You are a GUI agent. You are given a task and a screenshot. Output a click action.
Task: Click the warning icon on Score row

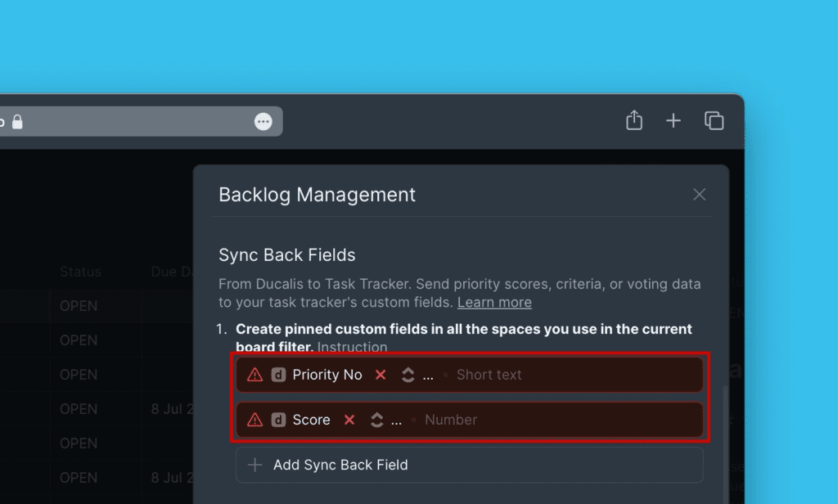[x=255, y=420]
